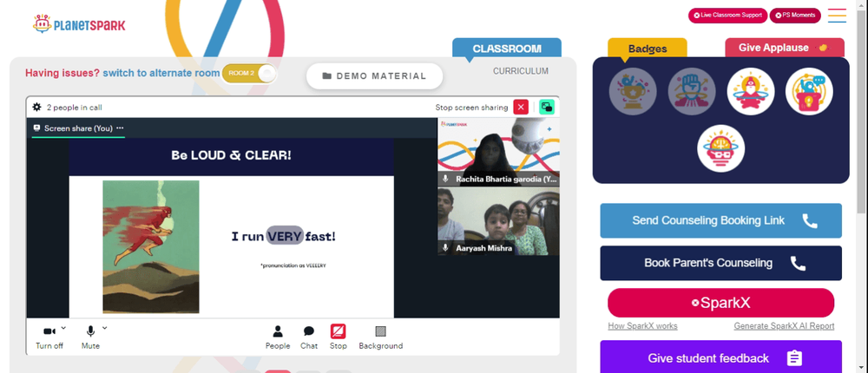Open Generate SparkX AI Report link
868x373 pixels.
pyautogui.click(x=784, y=326)
